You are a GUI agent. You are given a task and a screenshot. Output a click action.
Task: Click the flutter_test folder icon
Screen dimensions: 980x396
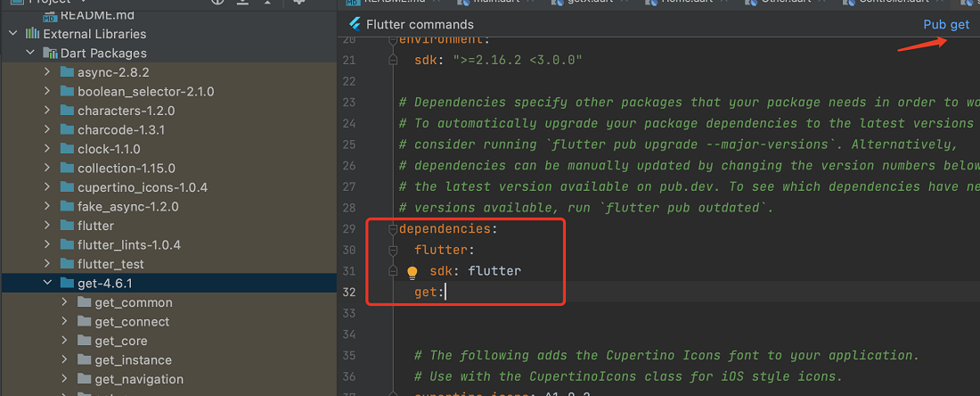click(67, 263)
